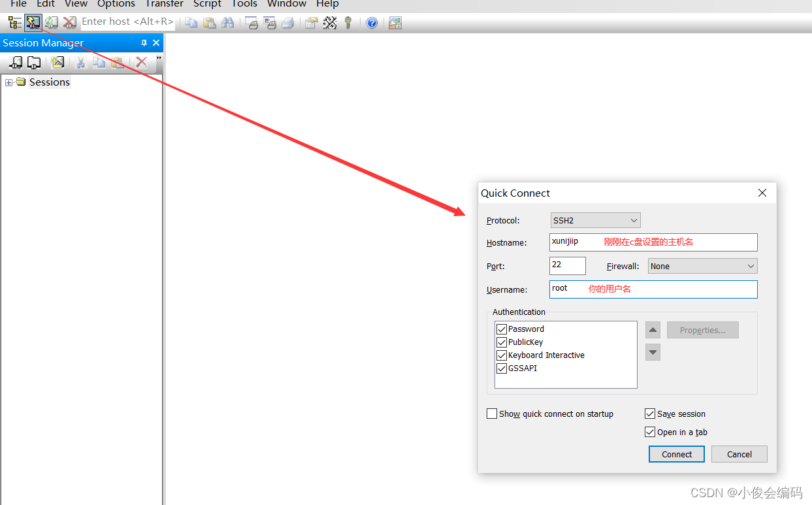Open the File menu
This screenshot has height=505, width=812.
click(x=18, y=4)
